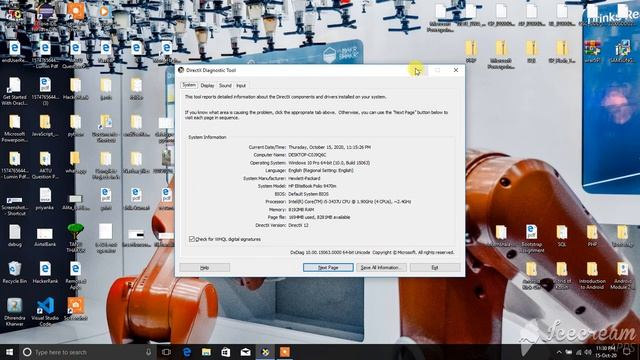Open Task View from the taskbar
The width and height of the screenshot is (640, 360).
[x=166, y=352]
